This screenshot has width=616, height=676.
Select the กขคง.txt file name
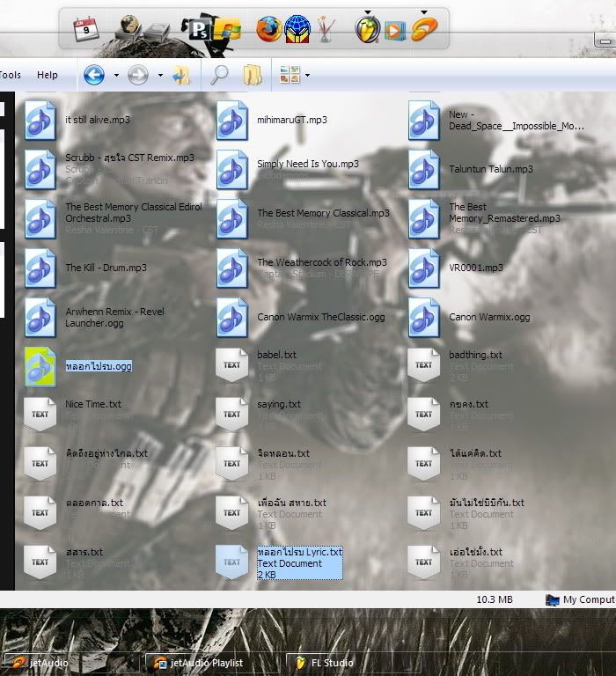(x=468, y=404)
